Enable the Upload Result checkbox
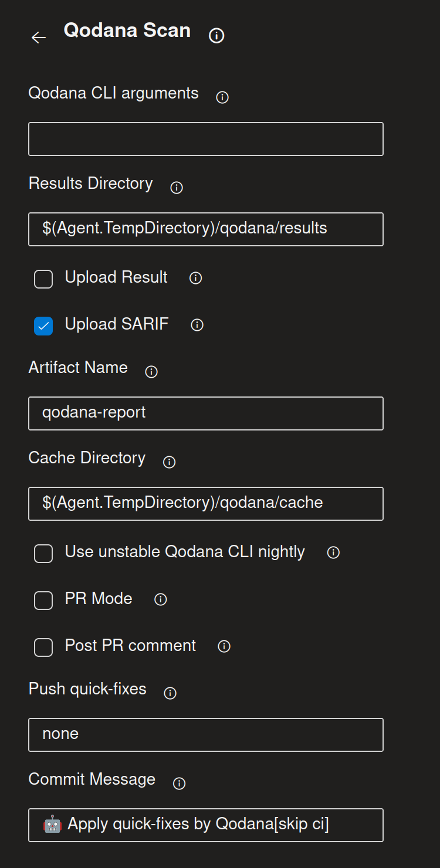 43,279
